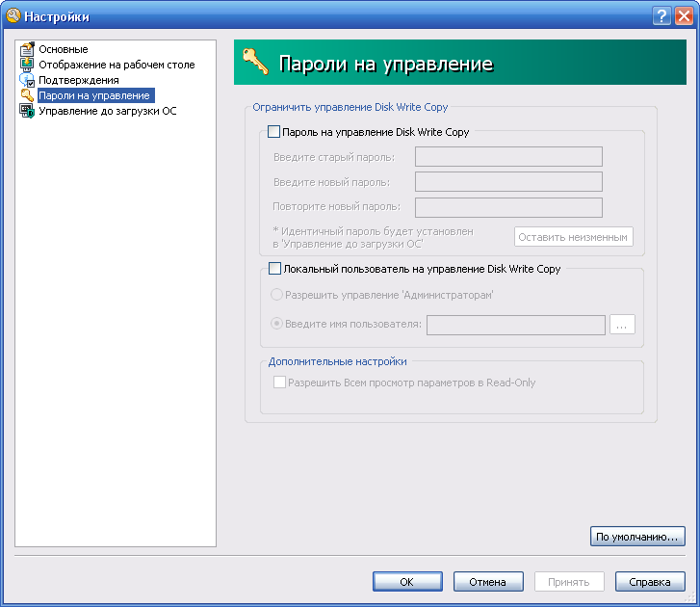The image size is (700, 607).
Task: Click the large key icon in the green header
Action: 256,62
